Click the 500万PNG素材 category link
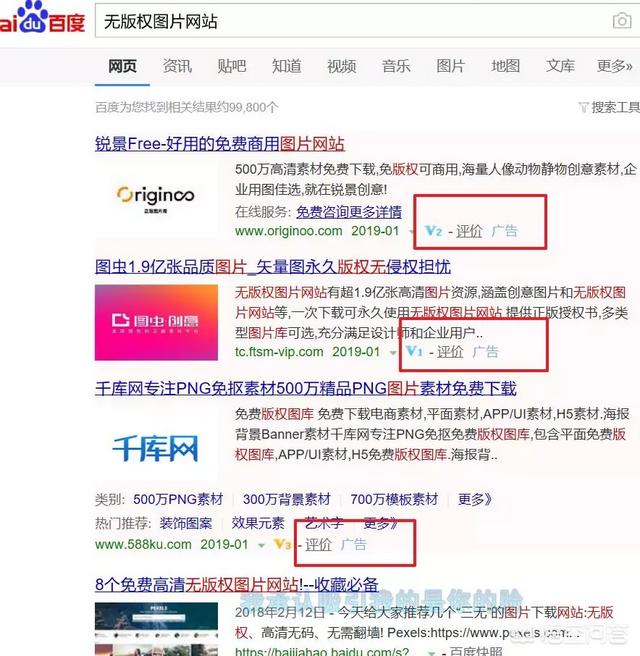 [178, 499]
